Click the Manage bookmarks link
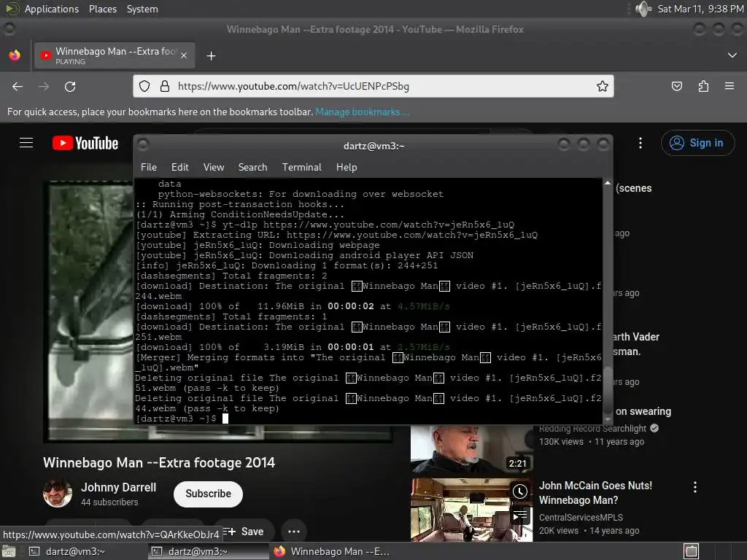 pos(362,112)
